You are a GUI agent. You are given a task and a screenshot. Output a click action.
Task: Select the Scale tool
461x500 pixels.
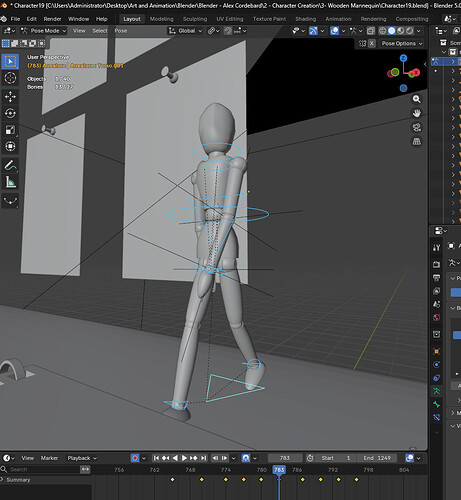pyautogui.click(x=10, y=130)
